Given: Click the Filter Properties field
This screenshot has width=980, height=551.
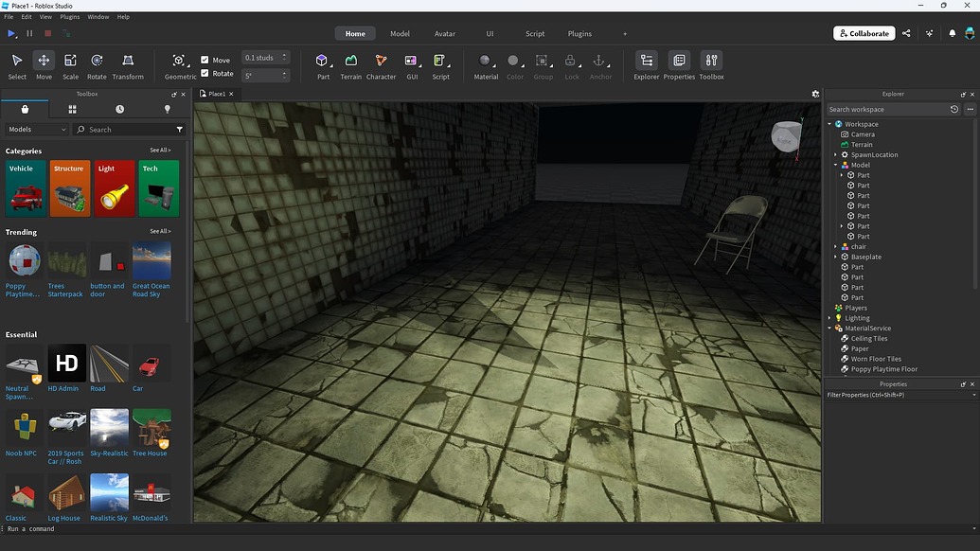Looking at the screenshot, I should 900,395.
